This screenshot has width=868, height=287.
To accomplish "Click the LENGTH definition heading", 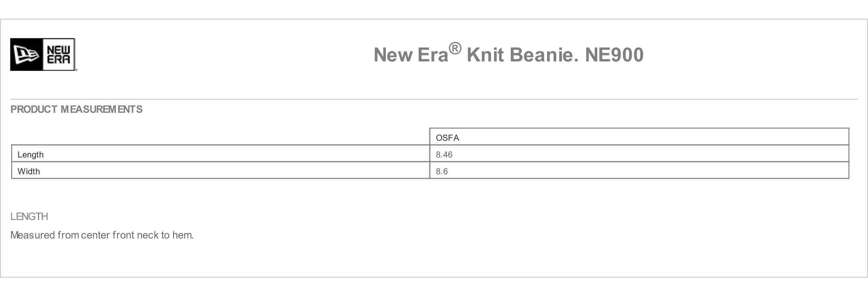I will pyautogui.click(x=29, y=216).
